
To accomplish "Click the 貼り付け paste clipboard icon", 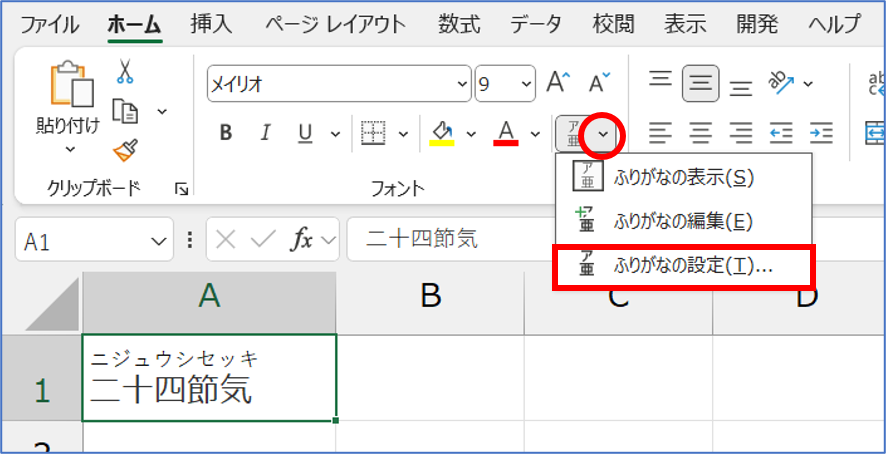I will coord(70,86).
